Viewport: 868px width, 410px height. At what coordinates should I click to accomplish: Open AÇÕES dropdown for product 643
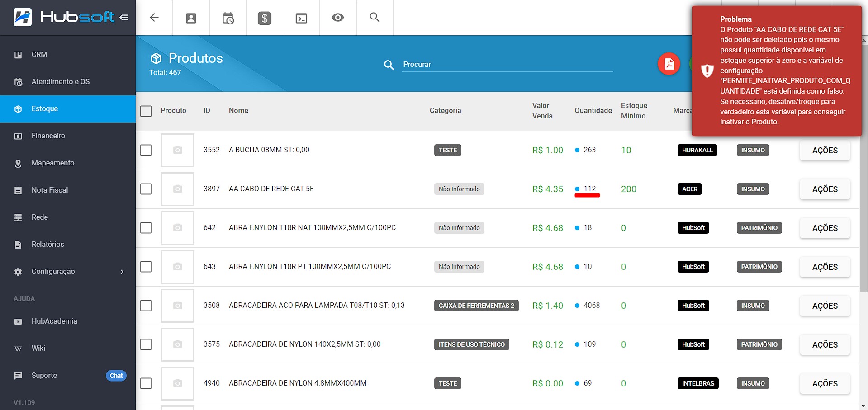click(x=825, y=267)
